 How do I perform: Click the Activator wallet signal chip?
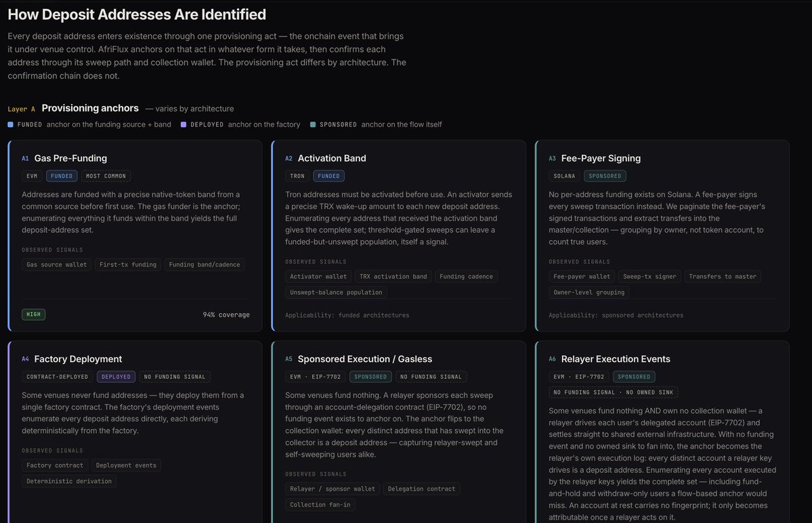[x=318, y=276]
